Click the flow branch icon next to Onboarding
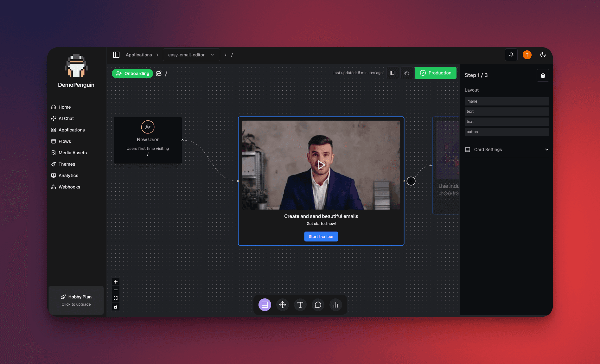Image resolution: width=600 pixels, height=364 pixels. point(159,73)
